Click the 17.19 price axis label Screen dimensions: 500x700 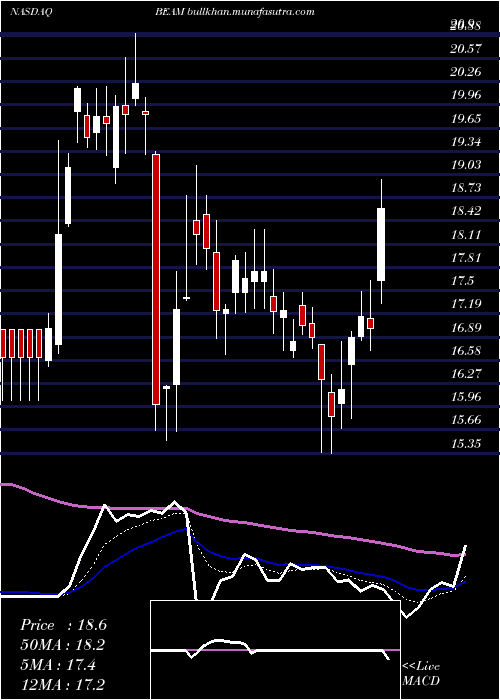(466, 304)
